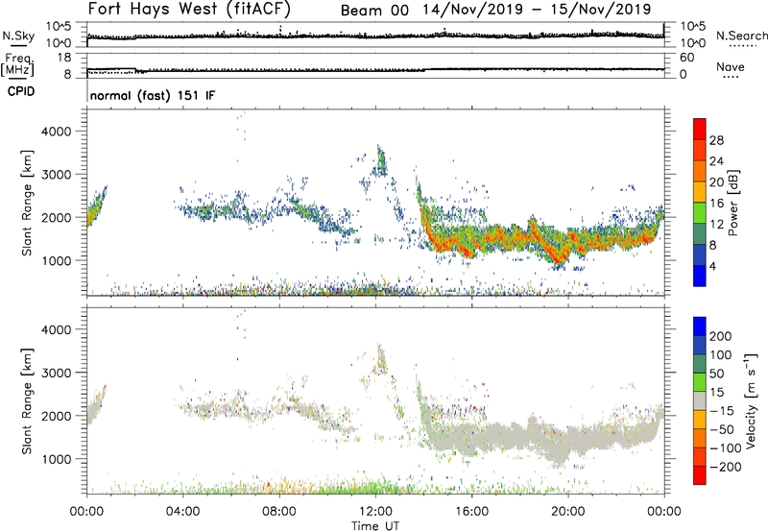Viewport: 768px width, 532px height.
Task: Click the "Power [dB]" colorbar title
Action: 733,204
